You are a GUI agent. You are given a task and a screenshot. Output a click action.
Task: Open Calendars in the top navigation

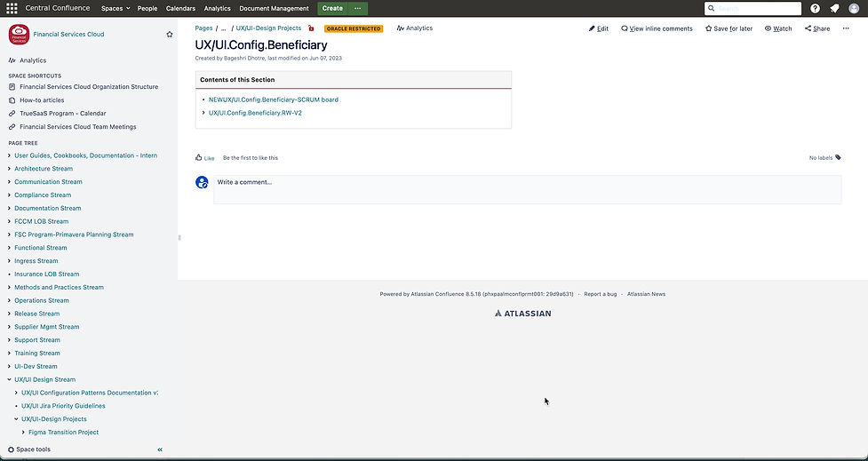pos(180,8)
